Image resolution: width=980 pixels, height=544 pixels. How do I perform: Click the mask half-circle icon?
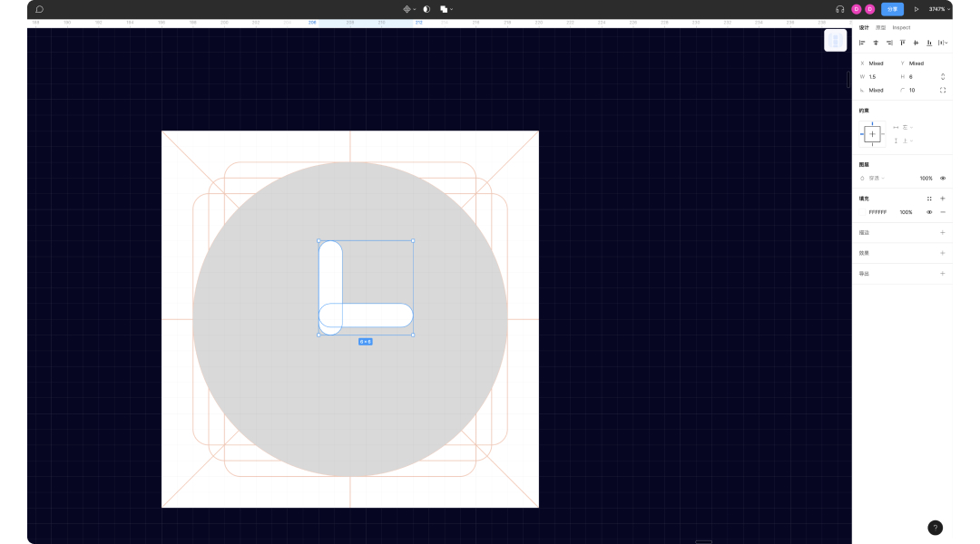[426, 9]
